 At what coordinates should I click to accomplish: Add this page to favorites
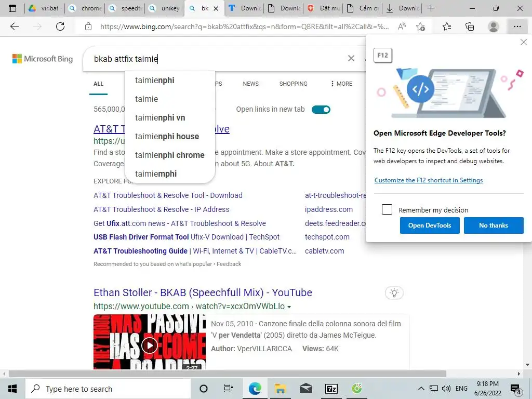coord(420,26)
